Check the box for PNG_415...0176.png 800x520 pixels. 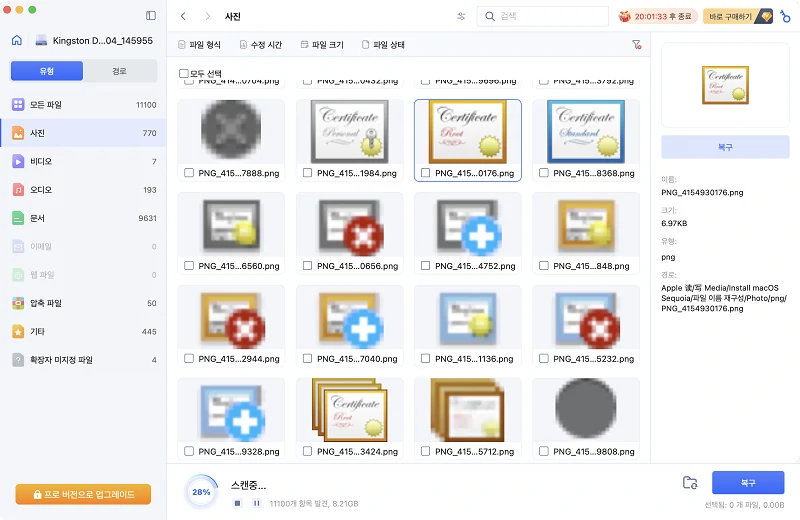click(x=426, y=173)
